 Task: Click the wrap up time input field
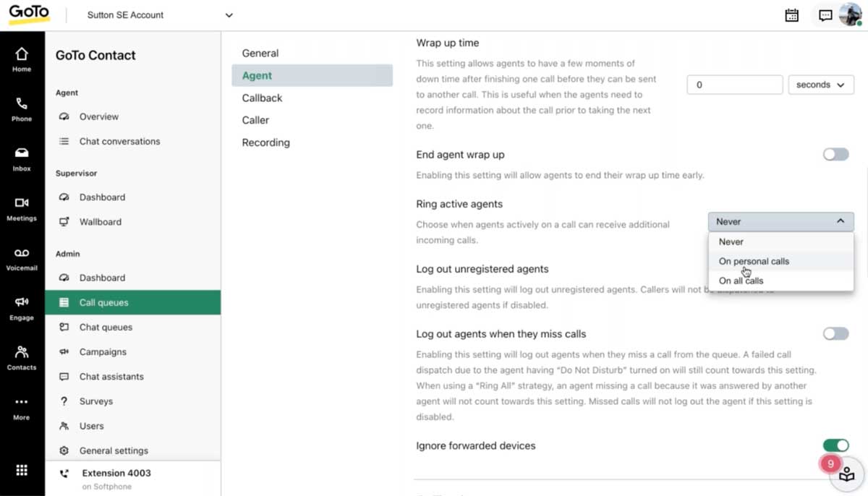[x=733, y=84]
